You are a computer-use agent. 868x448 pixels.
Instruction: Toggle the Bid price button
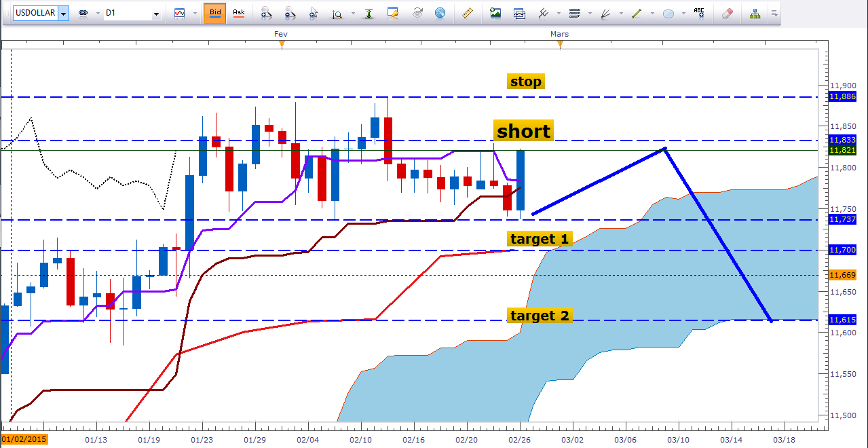pyautogui.click(x=214, y=13)
